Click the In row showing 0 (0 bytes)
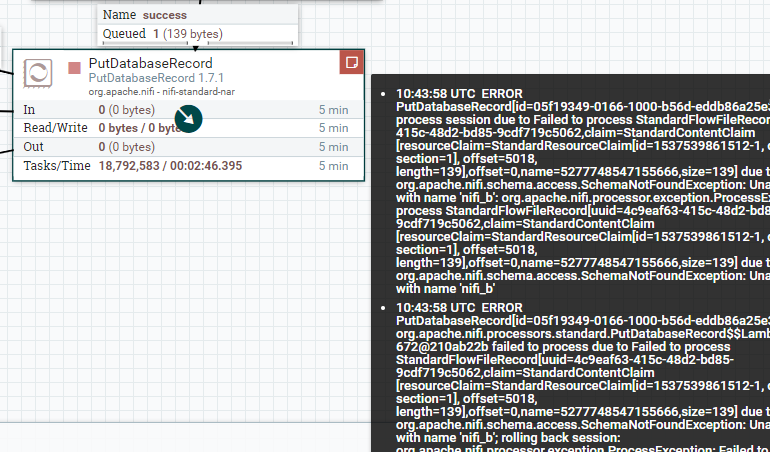 click(188, 110)
